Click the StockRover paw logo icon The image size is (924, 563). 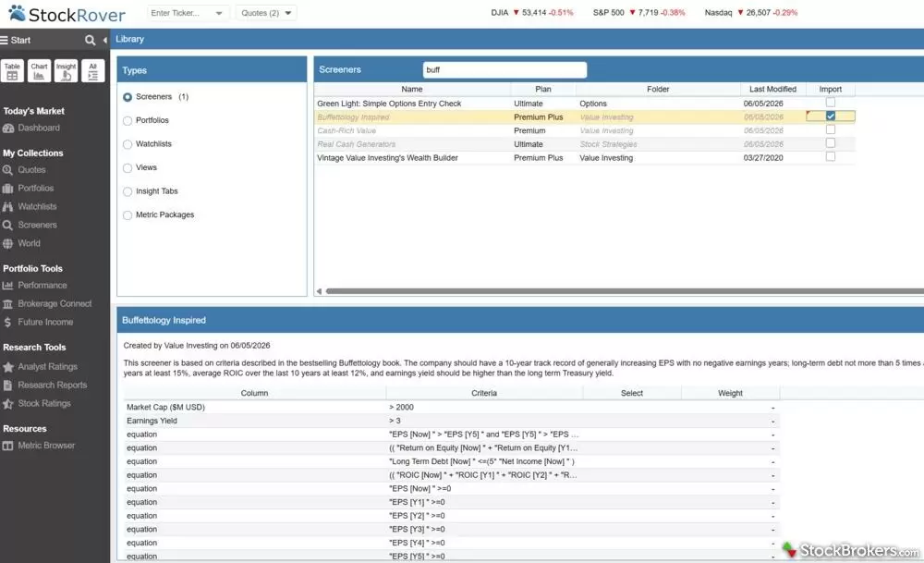17,13
